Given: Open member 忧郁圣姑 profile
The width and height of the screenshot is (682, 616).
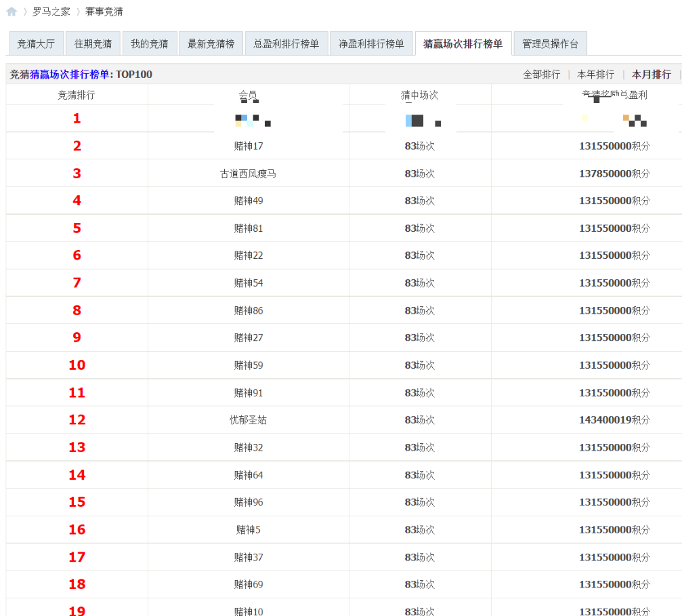Looking at the screenshot, I should [x=248, y=420].
